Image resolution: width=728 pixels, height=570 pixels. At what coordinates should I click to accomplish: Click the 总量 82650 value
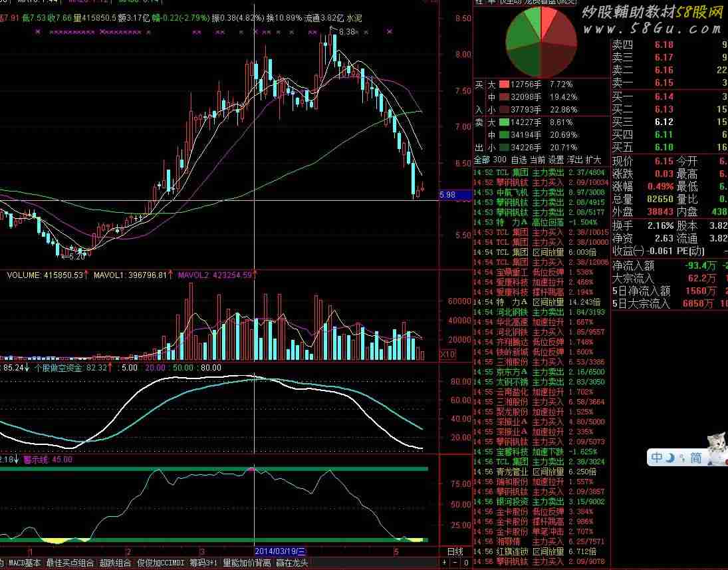[660, 200]
